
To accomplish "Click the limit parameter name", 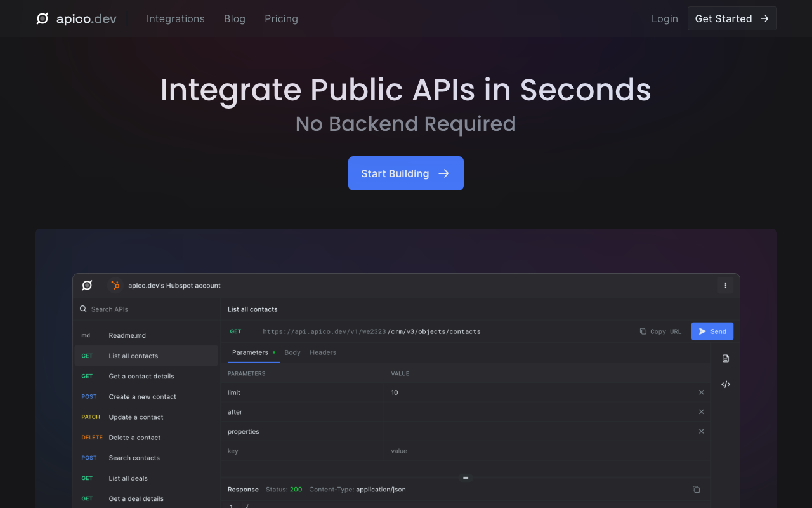I will click(x=234, y=392).
